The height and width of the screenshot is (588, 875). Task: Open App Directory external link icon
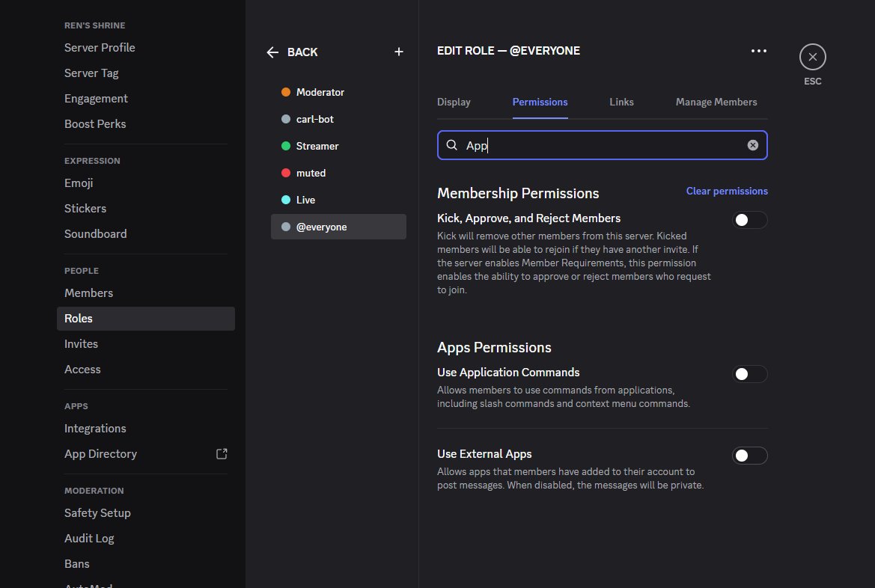(222, 454)
